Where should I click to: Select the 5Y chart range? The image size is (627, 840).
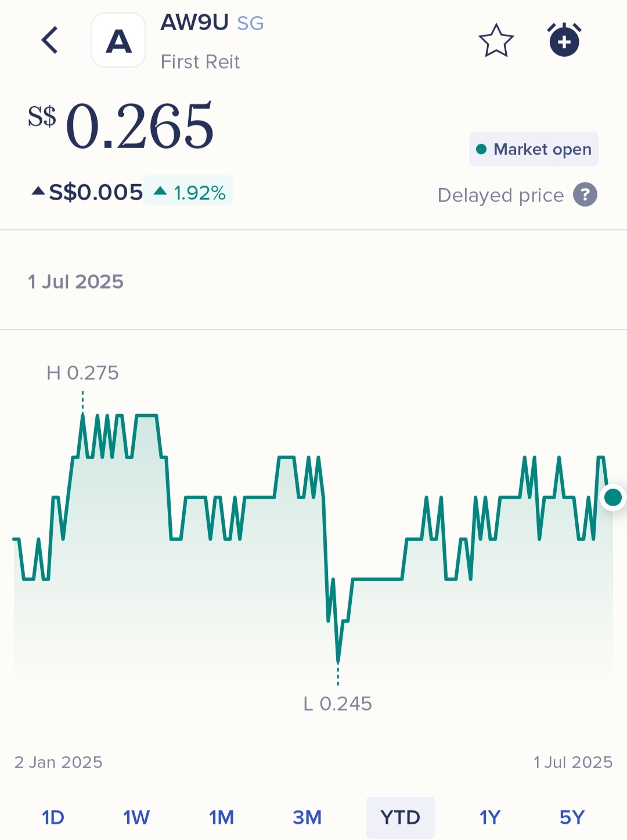click(x=572, y=817)
